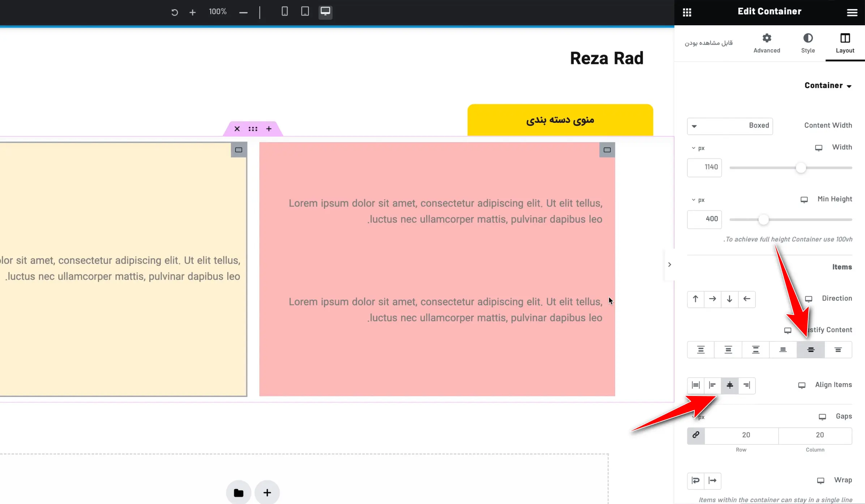Image resolution: width=865 pixels, height=504 pixels.
Task: Toggle the linked gaps chain icon
Action: coord(696,435)
